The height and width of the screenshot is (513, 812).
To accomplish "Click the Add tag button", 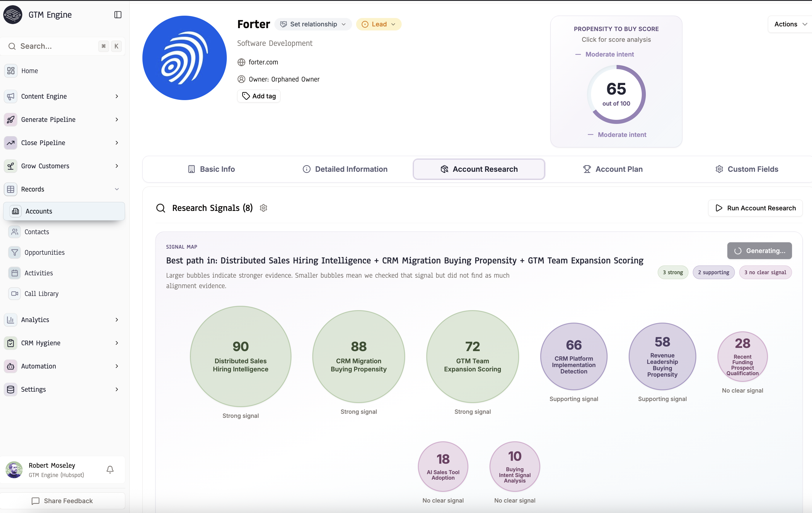I will [259, 96].
